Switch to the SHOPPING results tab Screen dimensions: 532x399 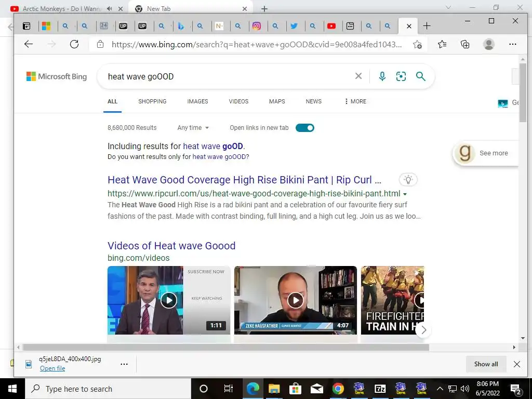tap(152, 101)
